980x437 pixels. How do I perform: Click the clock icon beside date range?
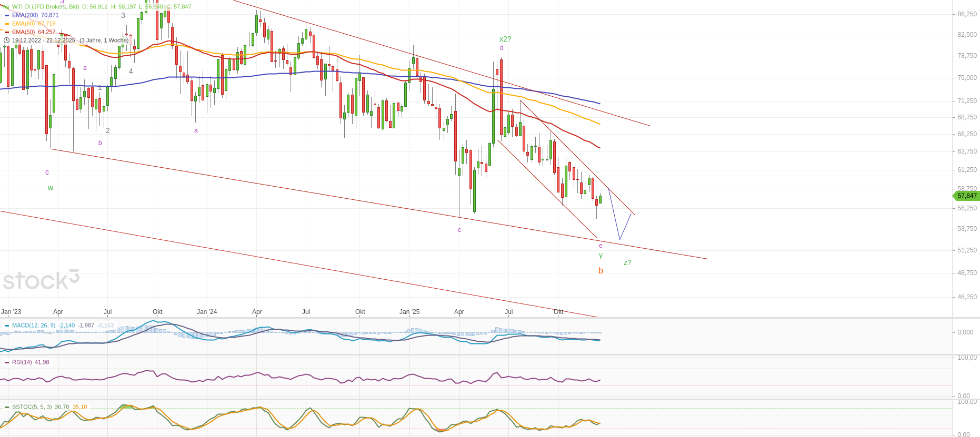6,40
